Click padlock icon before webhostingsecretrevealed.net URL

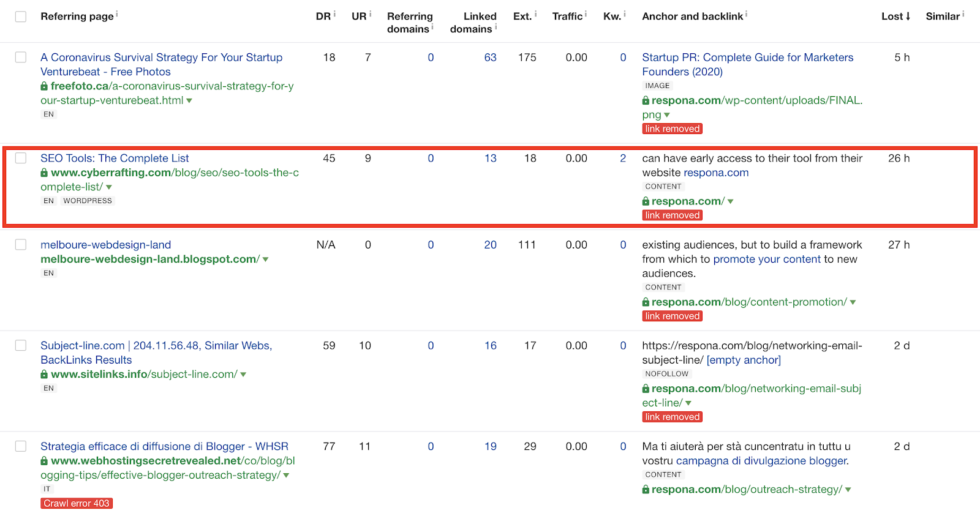pos(44,461)
